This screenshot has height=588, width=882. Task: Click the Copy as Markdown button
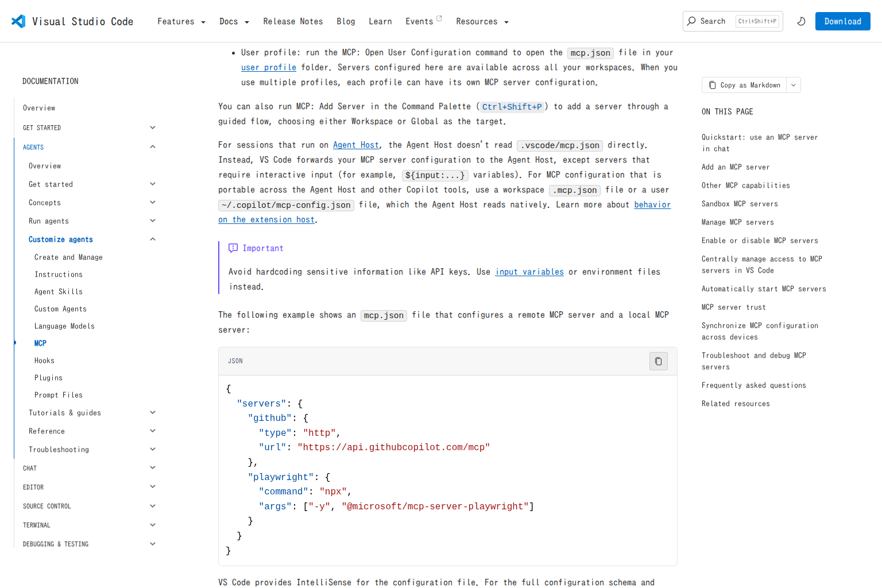coord(744,85)
